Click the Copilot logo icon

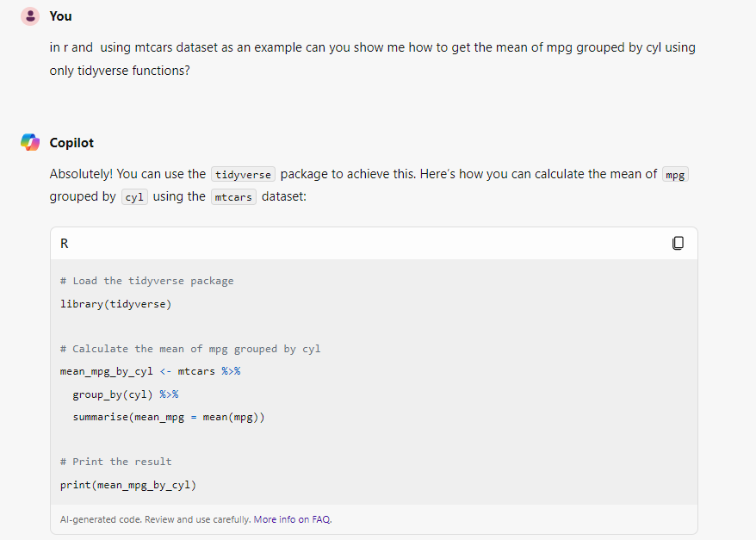point(30,142)
